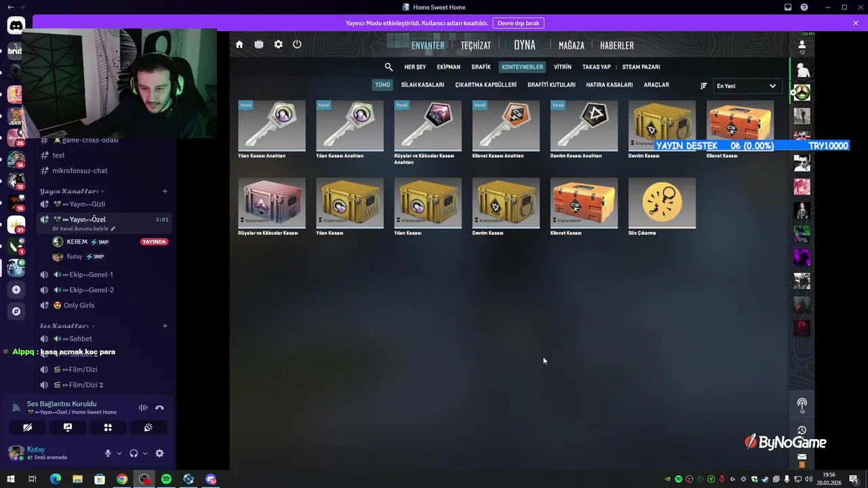Dismiss the streamer mode banner
The height and width of the screenshot is (488, 868).
coord(856,23)
